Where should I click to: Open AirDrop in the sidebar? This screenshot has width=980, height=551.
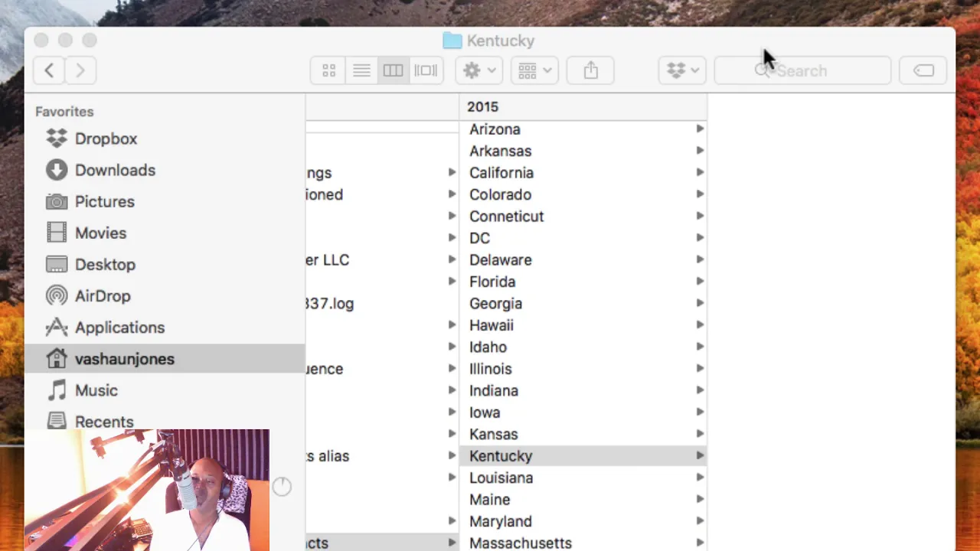(x=165, y=295)
